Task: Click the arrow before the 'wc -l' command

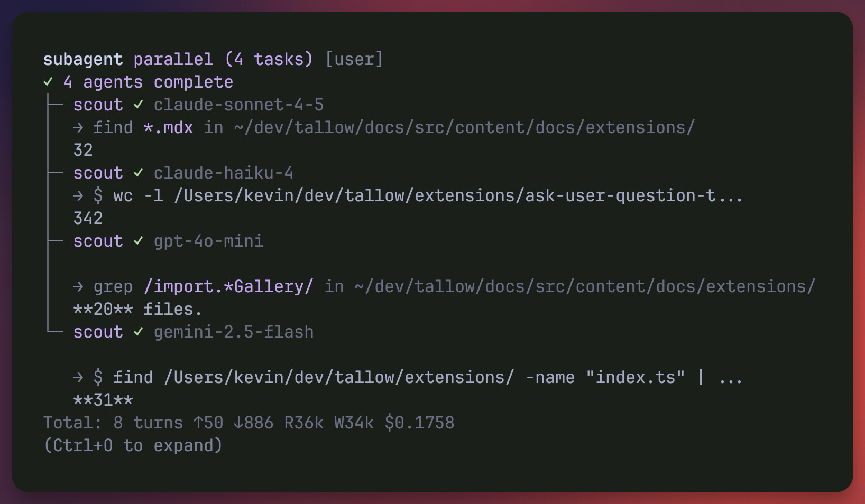Action: (78, 195)
